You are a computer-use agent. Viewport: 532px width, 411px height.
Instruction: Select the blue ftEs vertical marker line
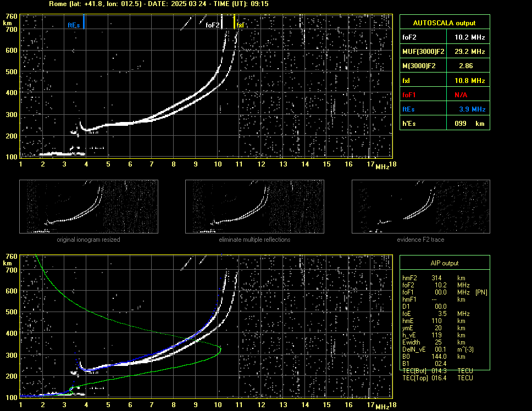tap(84, 21)
